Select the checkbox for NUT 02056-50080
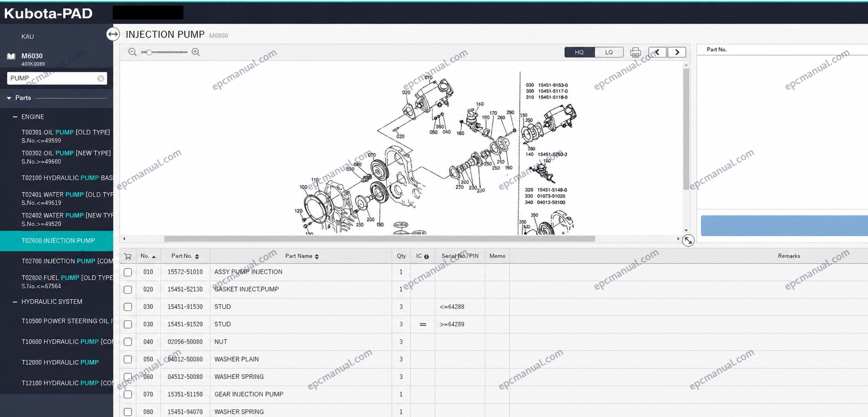 [x=128, y=342]
